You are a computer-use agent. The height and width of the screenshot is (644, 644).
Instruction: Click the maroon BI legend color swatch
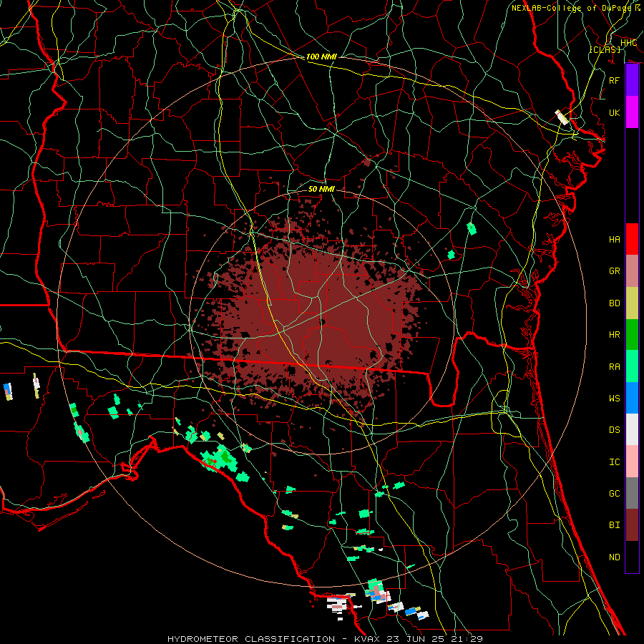click(632, 525)
